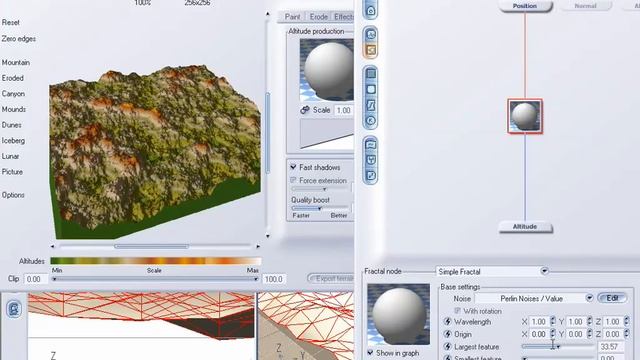Click the Origin X value stepper
640x360 pixels.
tap(553, 334)
